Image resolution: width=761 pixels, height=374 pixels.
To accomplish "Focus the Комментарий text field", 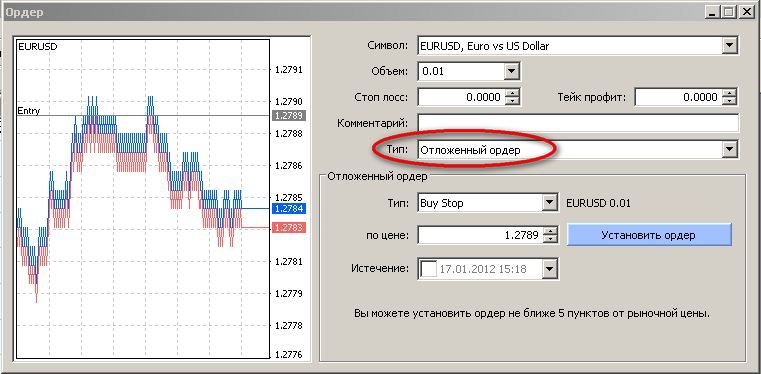I will (578, 123).
